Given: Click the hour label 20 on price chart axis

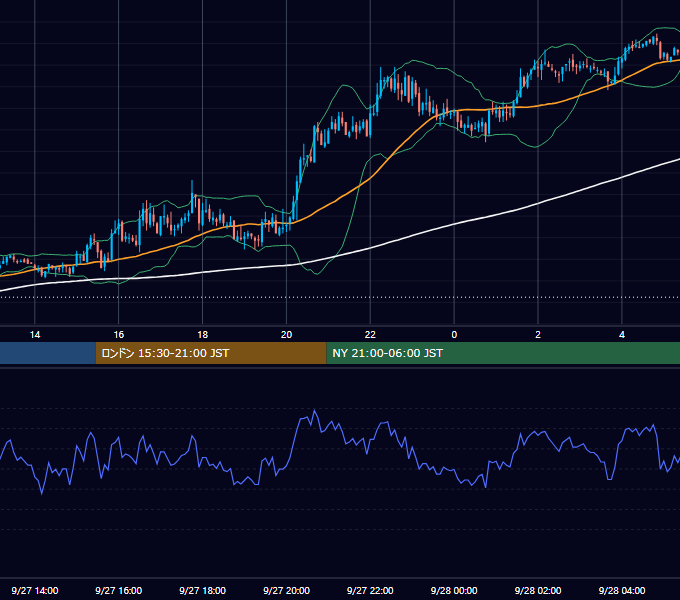Looking at the screenshot, I should (x=286, y=335).
